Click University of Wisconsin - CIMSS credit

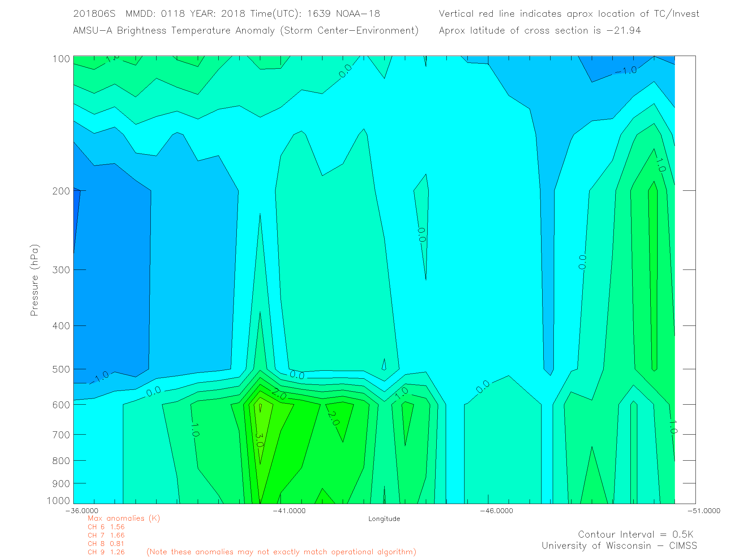tap(619, 546)
